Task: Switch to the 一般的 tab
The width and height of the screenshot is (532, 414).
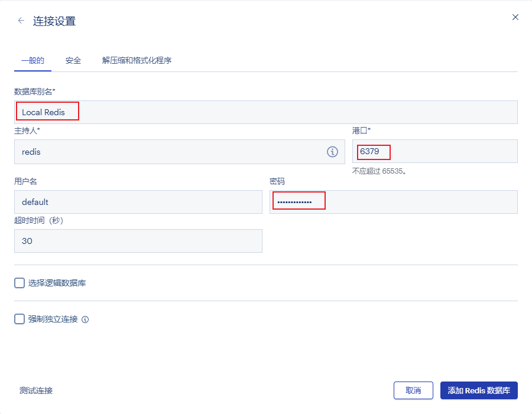Action: click(x=33, y=60)
